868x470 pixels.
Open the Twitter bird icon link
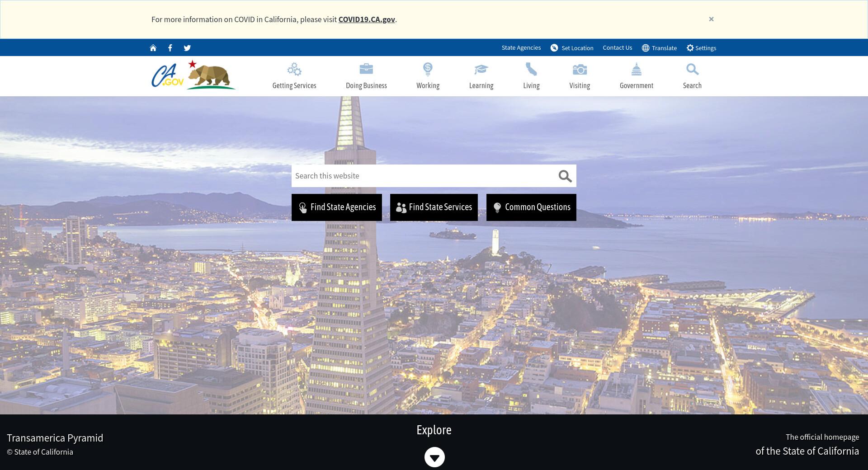pos(187,48)
